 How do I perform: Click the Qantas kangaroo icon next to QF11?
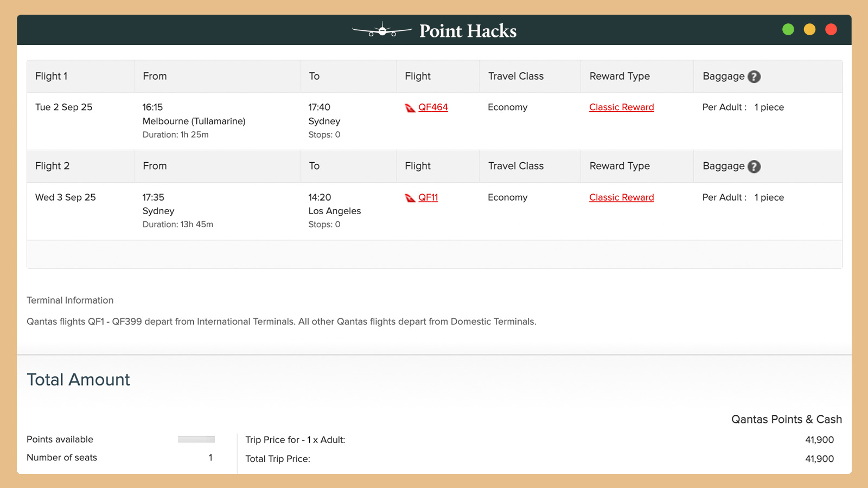[410, 198]
